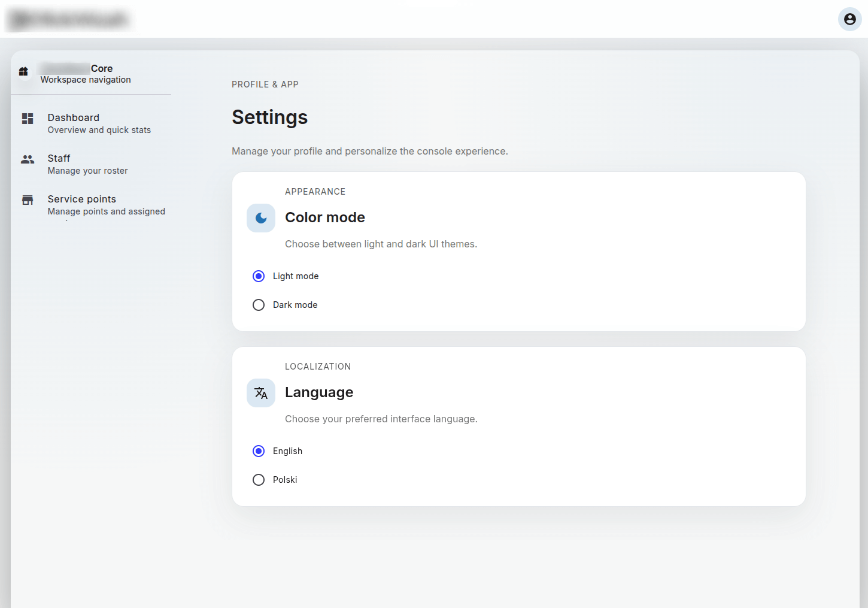Click the Color mode section title
Image resolution: width=868 pixels, height=608 pixels.
324,217
